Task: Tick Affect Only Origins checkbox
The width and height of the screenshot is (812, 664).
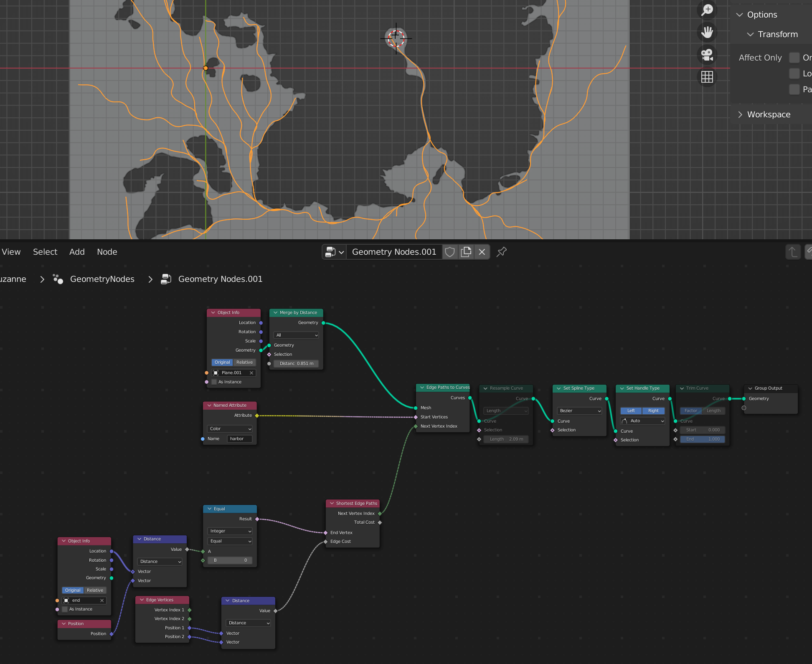Action: (794, 58)
